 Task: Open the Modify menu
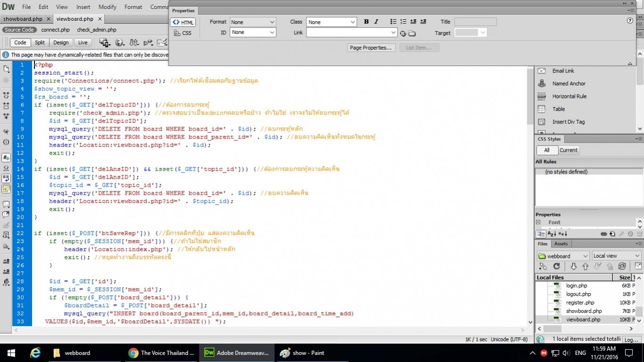click(x=107, y=7)
